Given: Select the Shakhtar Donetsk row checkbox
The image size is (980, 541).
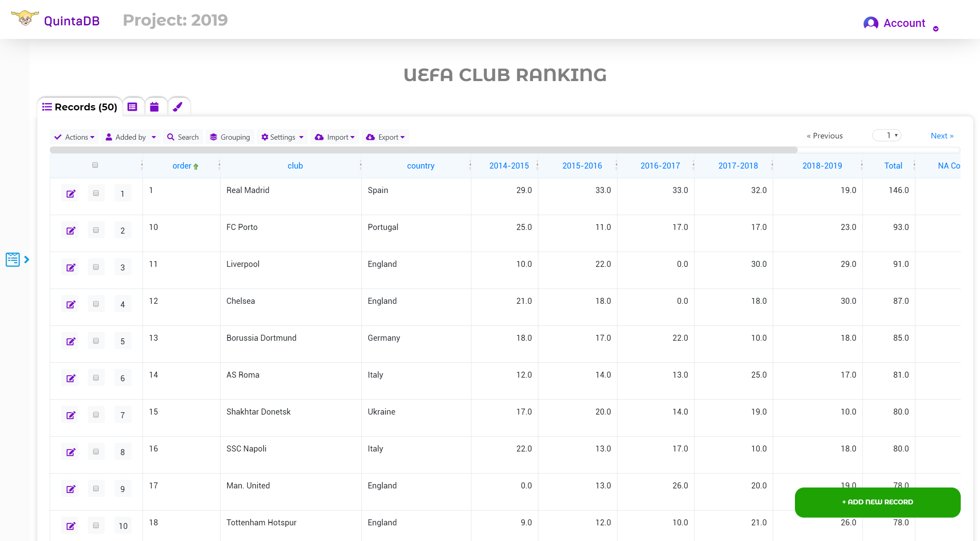Looking at the screenshot, I should click(96, 415).
